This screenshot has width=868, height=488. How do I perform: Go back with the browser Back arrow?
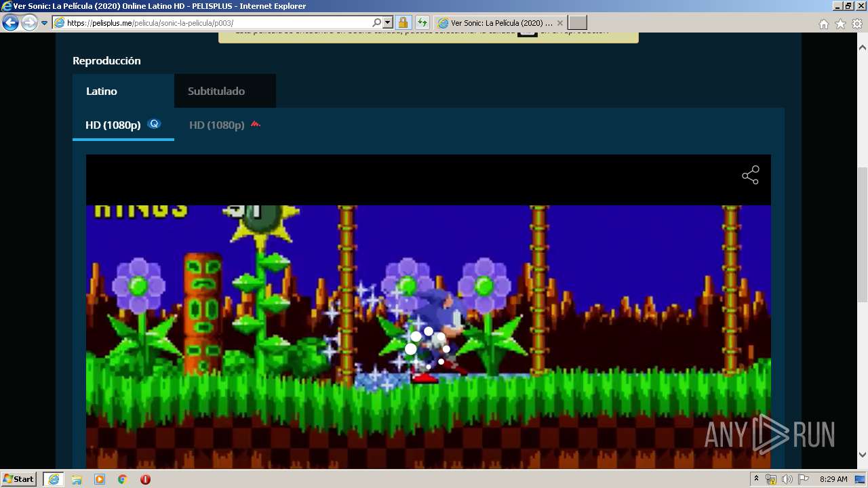point(10,23)
